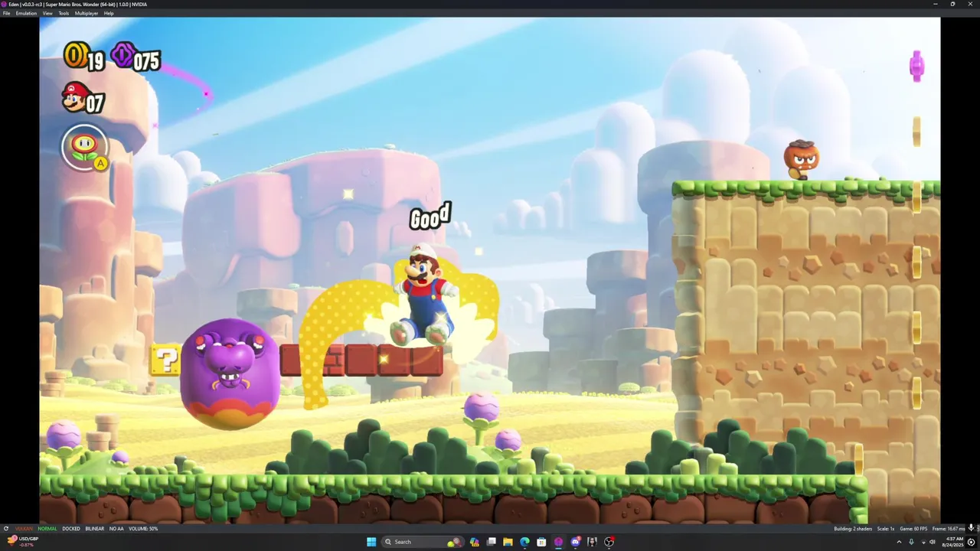Open the Multiplayer menu
980x551 pixels.
(x=87, y=13)
